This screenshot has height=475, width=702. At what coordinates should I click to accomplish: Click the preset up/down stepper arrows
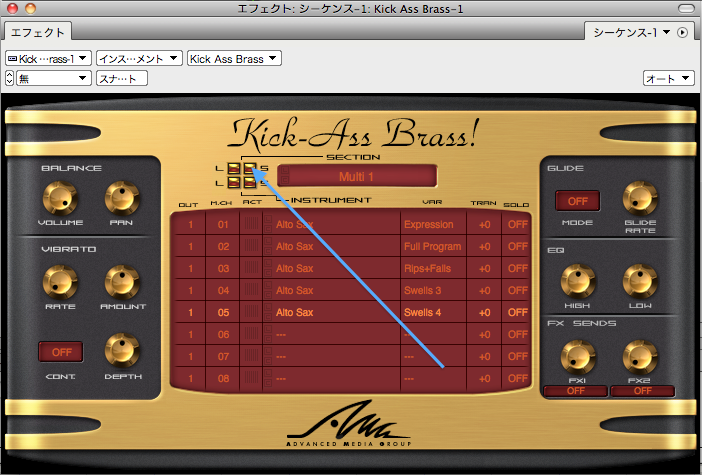click(x=10, y=78)
